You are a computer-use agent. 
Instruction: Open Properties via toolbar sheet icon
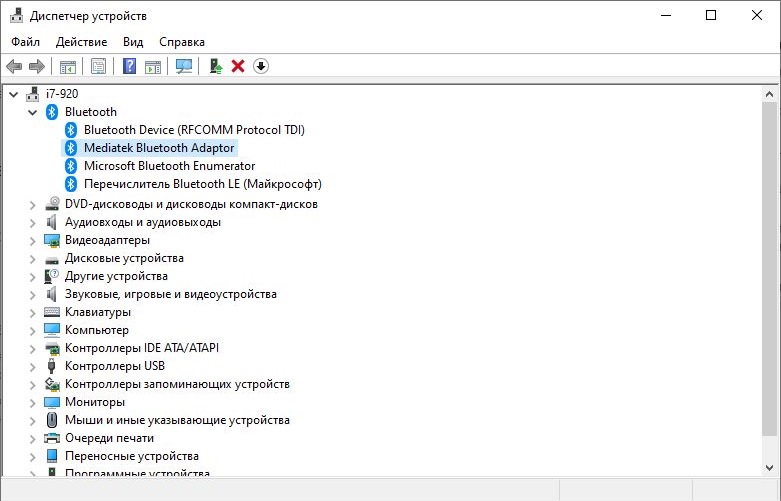click(x=99, y=66)
